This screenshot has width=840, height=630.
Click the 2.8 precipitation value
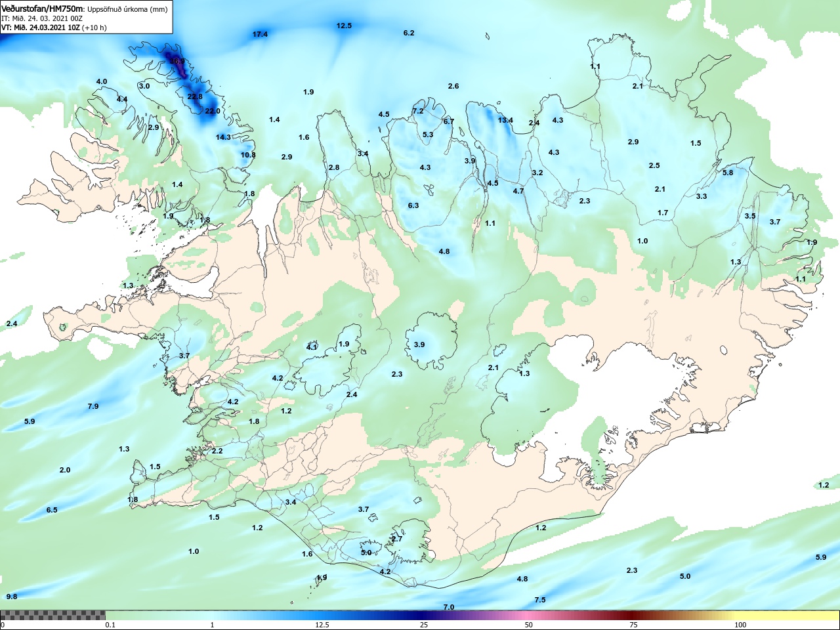click(x=334, y=167)
